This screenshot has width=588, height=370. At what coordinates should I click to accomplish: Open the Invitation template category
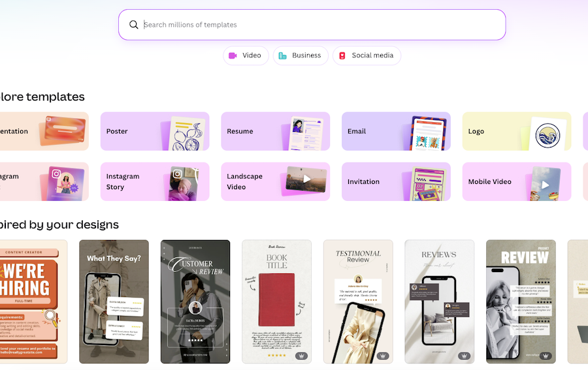point(396,181)
